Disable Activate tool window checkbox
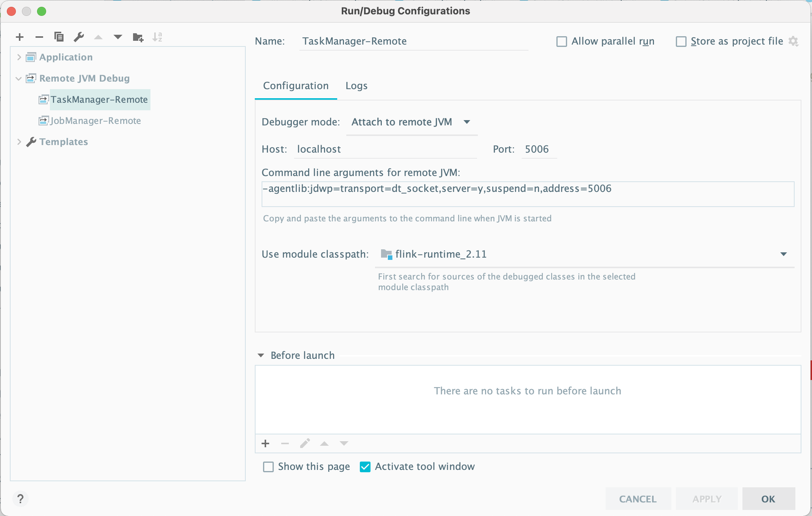Image resolution: width=812 pixels, height=516 pixels. coord(366,467)
